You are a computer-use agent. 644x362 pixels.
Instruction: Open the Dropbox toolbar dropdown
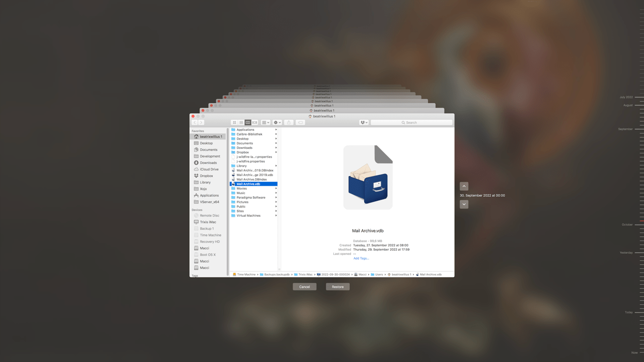[x=364, y=123]
